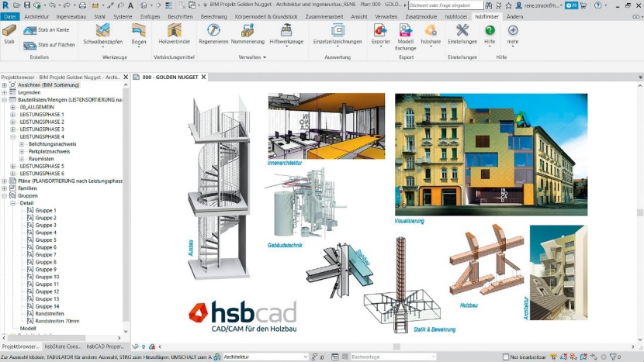Image resolution: width=644 pixels, height=362 pixels.
Task: Switch to the hsbShare Console panel tab
Action: click(x=62, y=346)
